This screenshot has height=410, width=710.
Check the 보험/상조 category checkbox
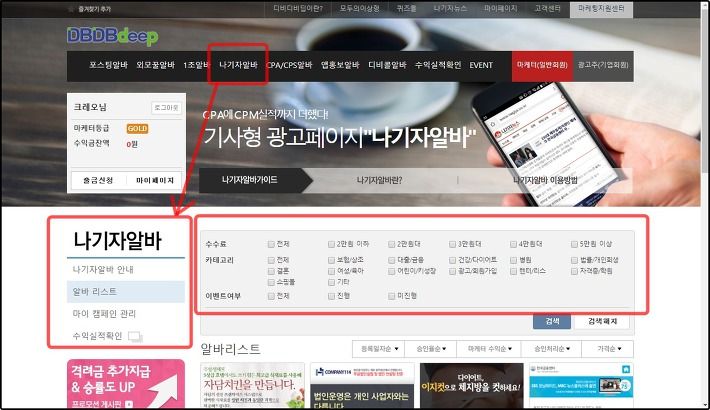tap(331, 260)
